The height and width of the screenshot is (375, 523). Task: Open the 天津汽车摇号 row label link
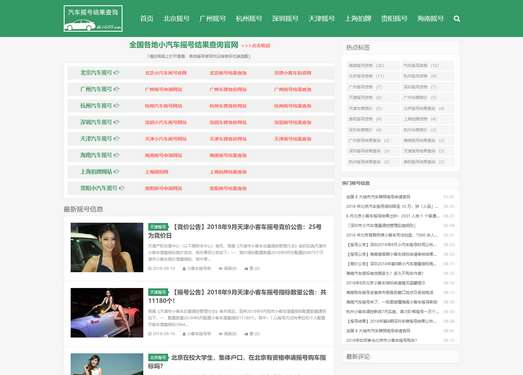click(96, 139)
